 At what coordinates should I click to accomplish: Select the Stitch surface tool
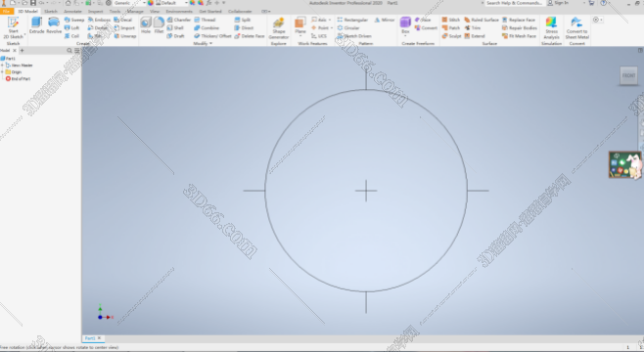(450, 20)
